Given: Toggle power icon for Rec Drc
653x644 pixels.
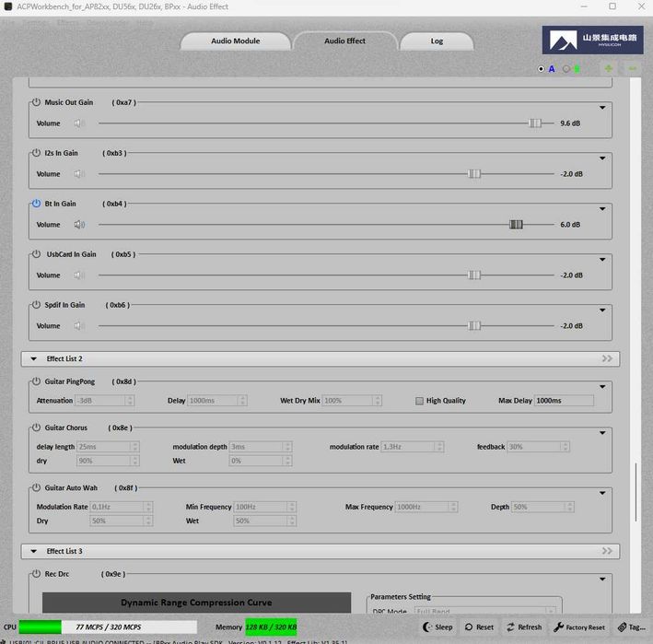Looking at the screenshot, I should (x=36, y=574).
